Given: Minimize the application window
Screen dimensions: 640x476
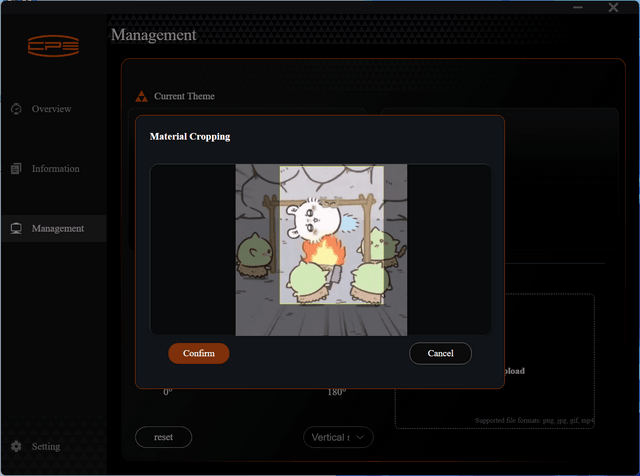Looking at the screenshot, I should tap(578, 7).
